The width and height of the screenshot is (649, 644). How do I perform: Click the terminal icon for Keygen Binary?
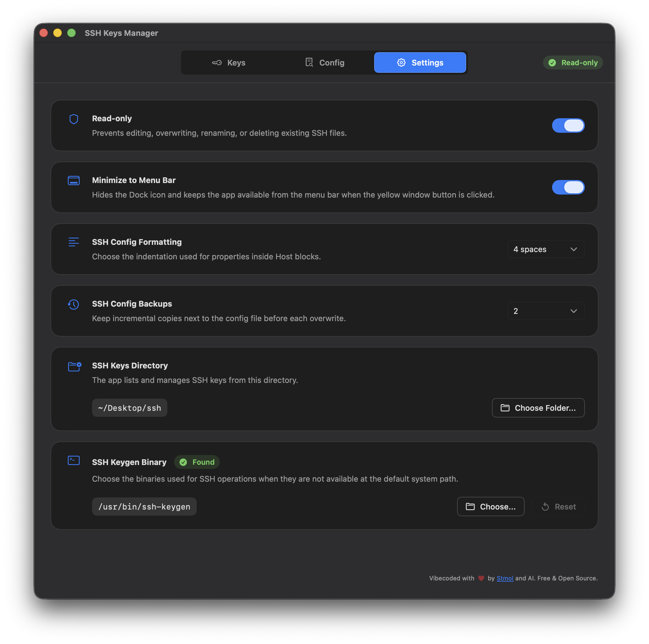click(74, 460)
